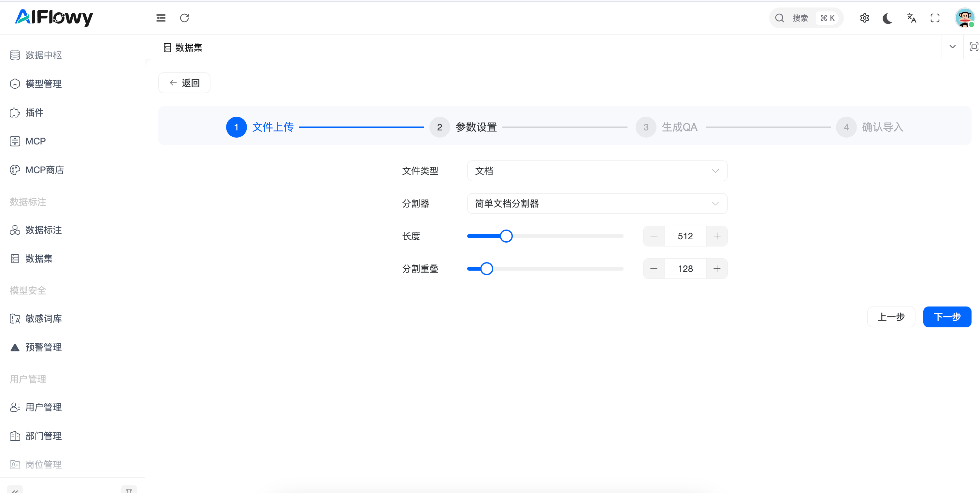Collapse the sidebar menu with hamburger icon

coord(161,18)
